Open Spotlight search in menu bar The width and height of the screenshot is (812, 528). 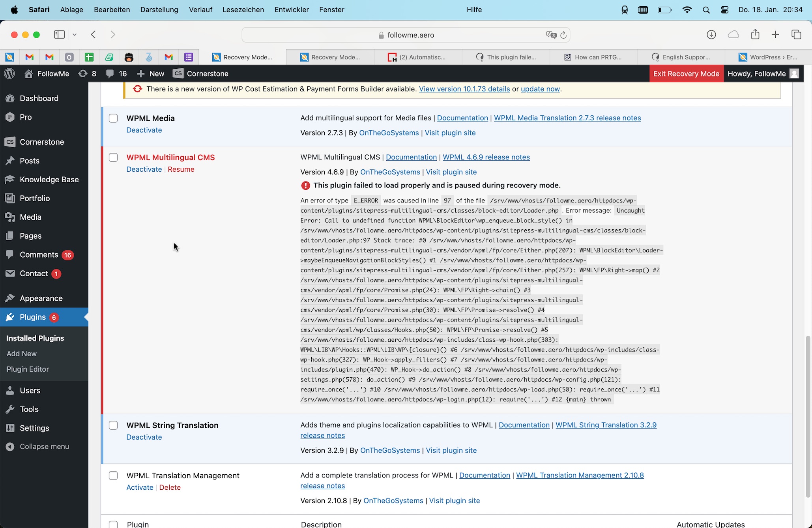(x=706, y=10)
